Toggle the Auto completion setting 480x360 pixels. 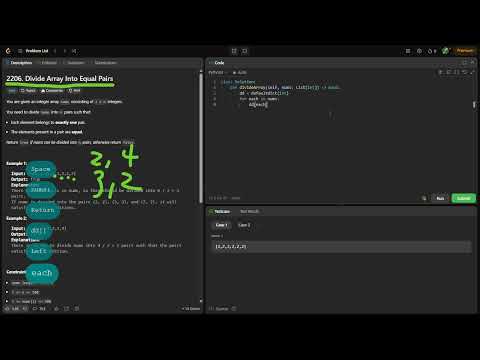pyautogui.click(x=240, y=72)
